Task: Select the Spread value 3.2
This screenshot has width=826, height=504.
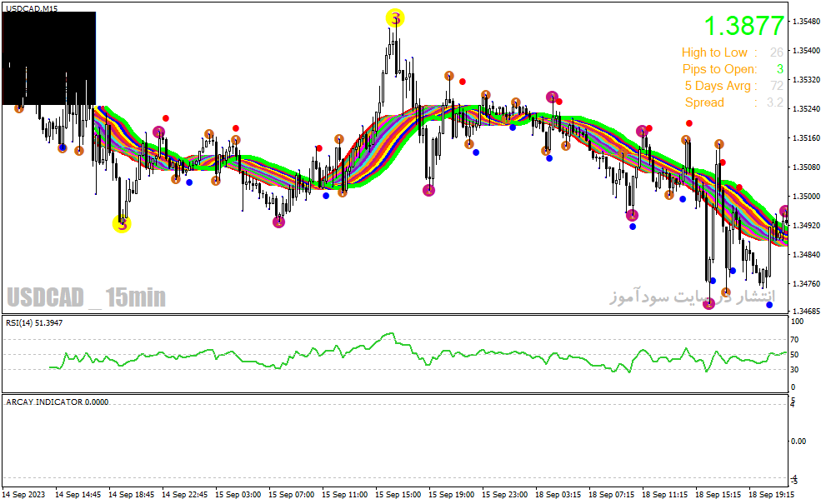Action: tap(775, 102)
